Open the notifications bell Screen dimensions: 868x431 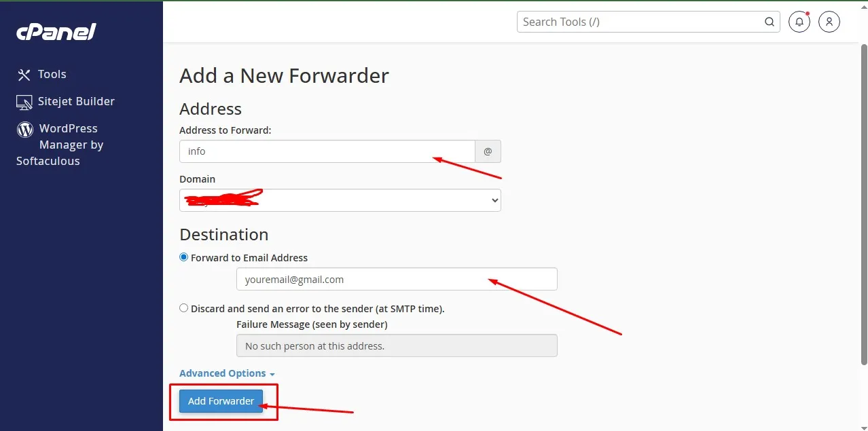(799, 22)
